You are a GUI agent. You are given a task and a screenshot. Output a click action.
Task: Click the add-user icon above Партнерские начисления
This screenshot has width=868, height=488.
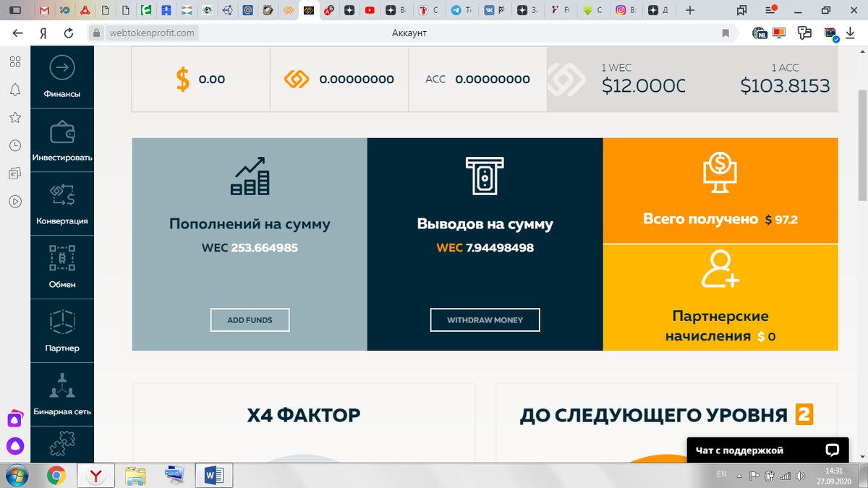720,269
